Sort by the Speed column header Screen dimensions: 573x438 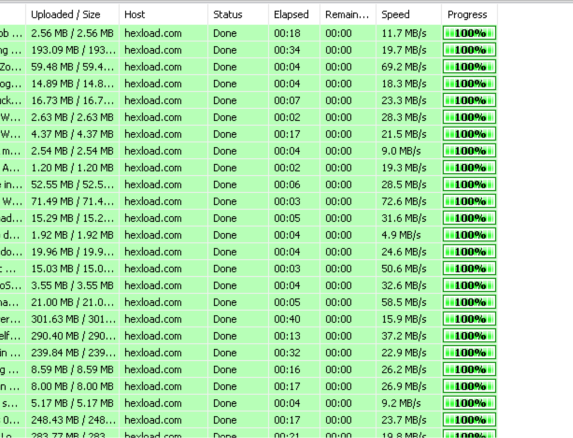409,15
